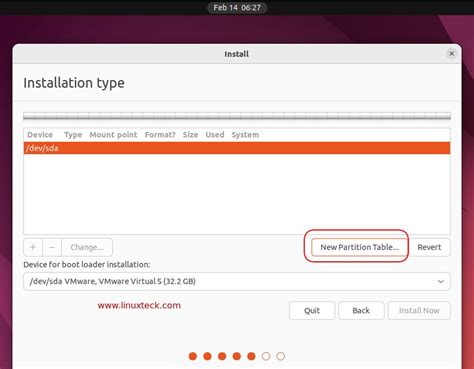The height and width of the screenshot is (369, 474).
Task: Click the New Partition Table button
Action: click(359, 247)
